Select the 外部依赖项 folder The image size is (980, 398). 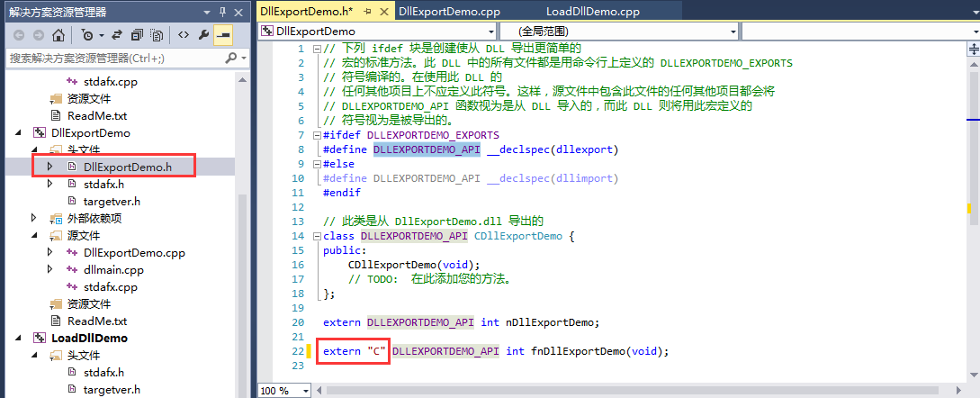(x=94, y=219)
